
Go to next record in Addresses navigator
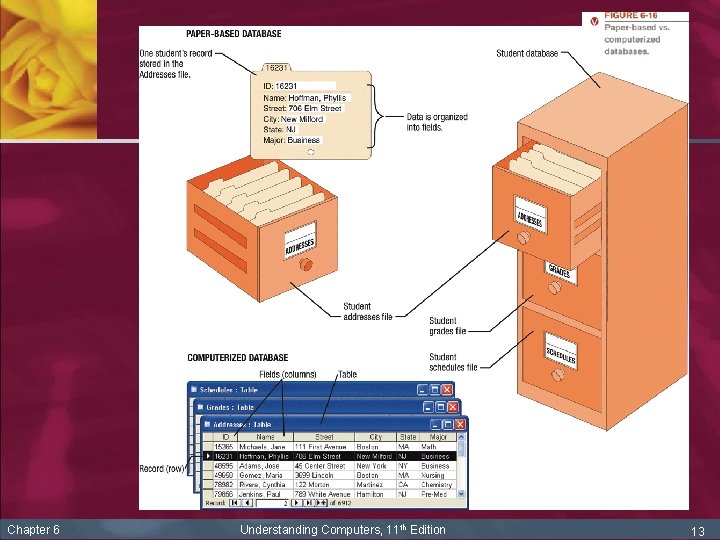(296, 503)
